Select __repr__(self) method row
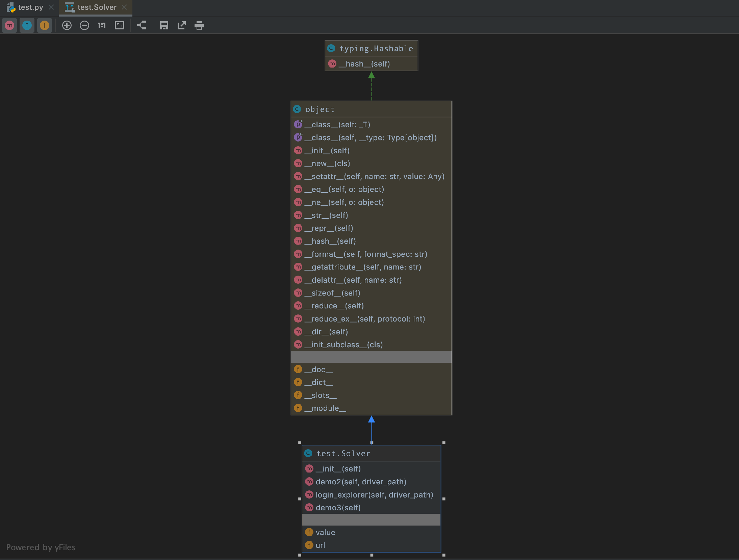Viewport: 739px width, 560px height. tap(371, 228)
